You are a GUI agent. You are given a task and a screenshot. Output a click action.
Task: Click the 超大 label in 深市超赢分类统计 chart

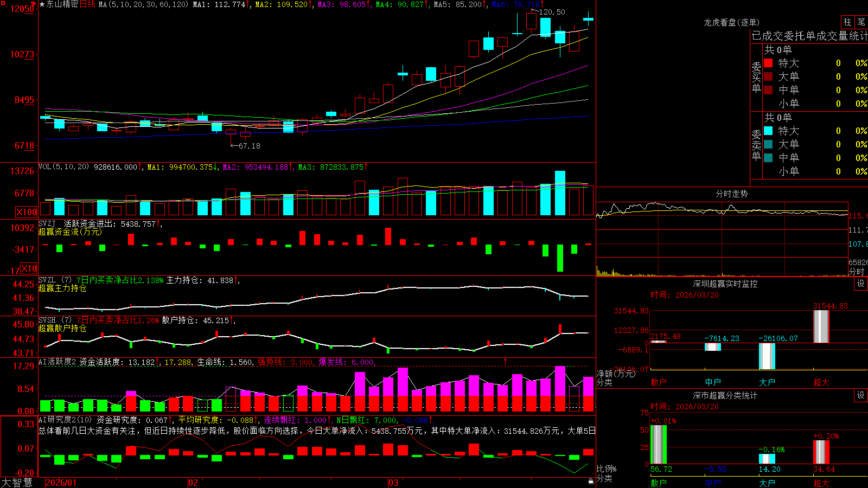(x=821, y=483)
